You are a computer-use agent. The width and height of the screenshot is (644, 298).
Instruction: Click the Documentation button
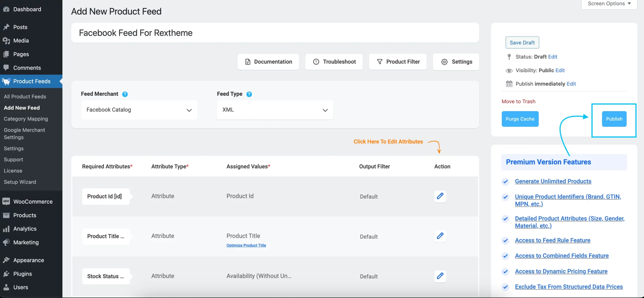click(x=268, y=62)
